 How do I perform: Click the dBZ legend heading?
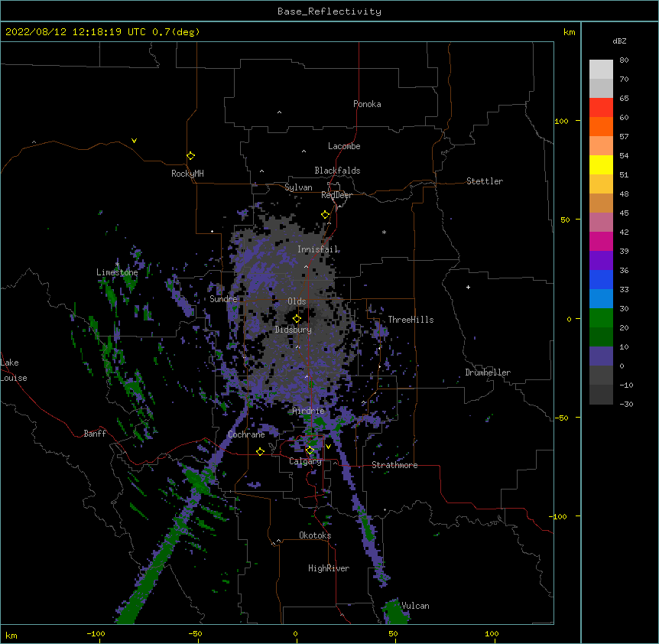(x=619, y=41)
